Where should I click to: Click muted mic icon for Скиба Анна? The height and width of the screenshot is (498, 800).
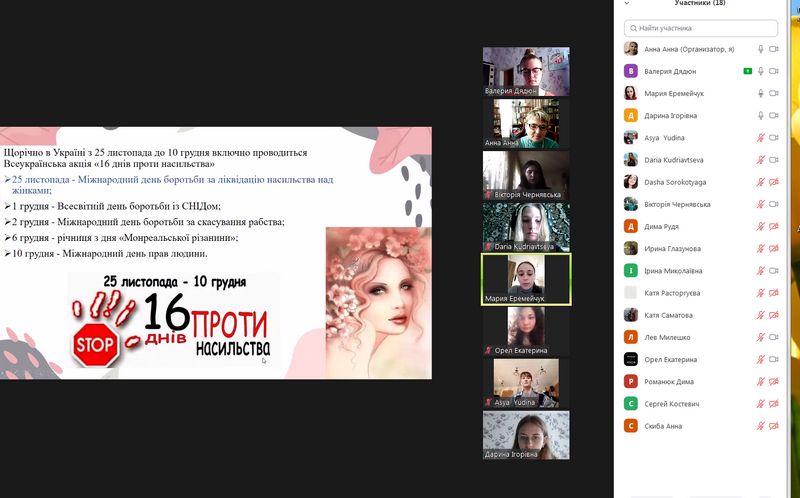click(x=760, y=426)
